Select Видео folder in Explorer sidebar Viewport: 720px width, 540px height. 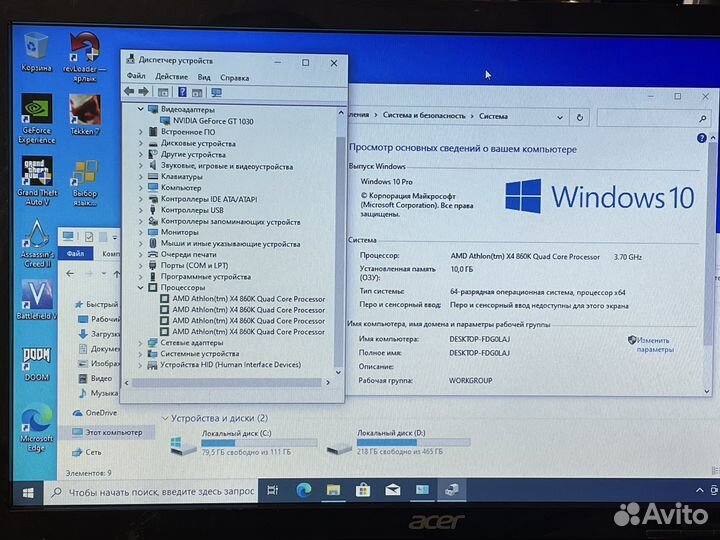(96, 378)
